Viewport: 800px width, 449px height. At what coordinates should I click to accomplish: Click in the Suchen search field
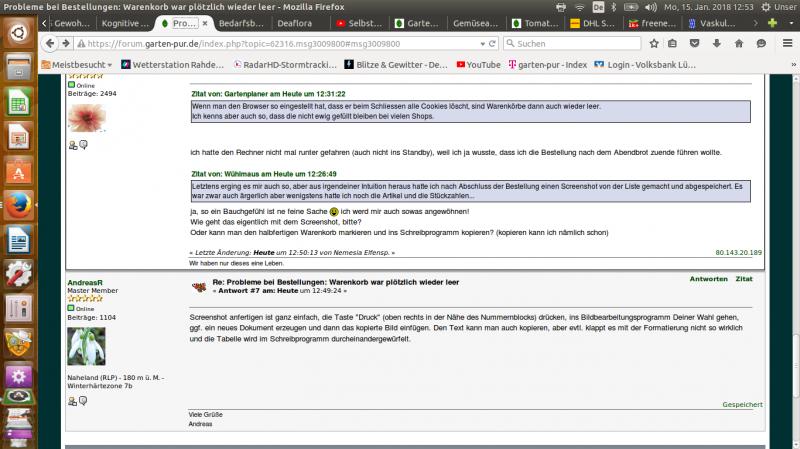click(x=580, y=43)
